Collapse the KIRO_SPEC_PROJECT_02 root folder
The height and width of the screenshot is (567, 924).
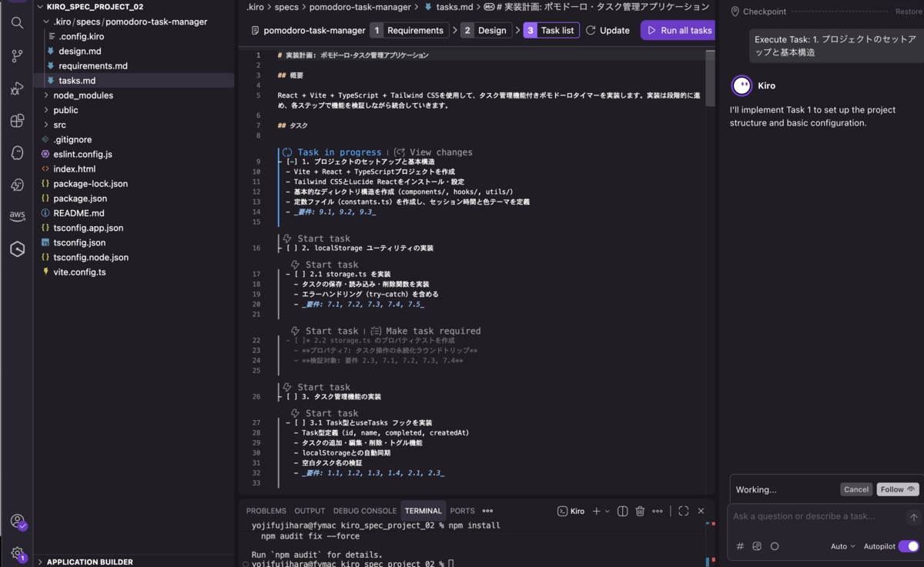point(40,7)
